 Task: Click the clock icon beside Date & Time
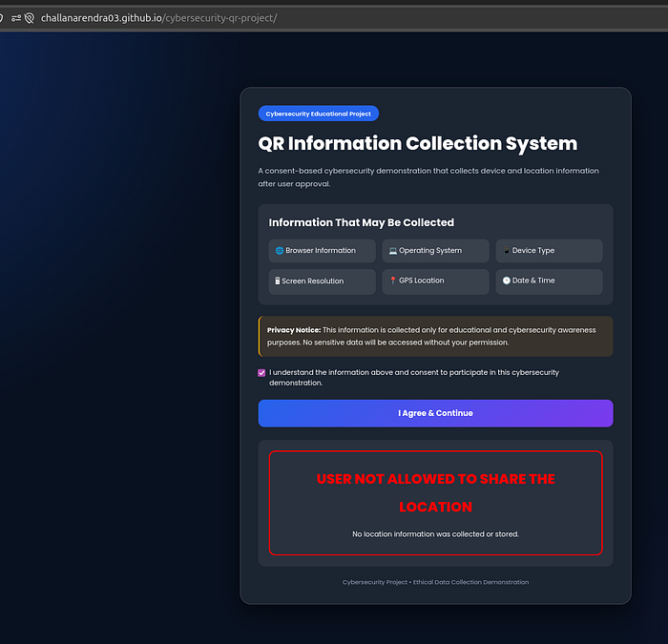506,280
